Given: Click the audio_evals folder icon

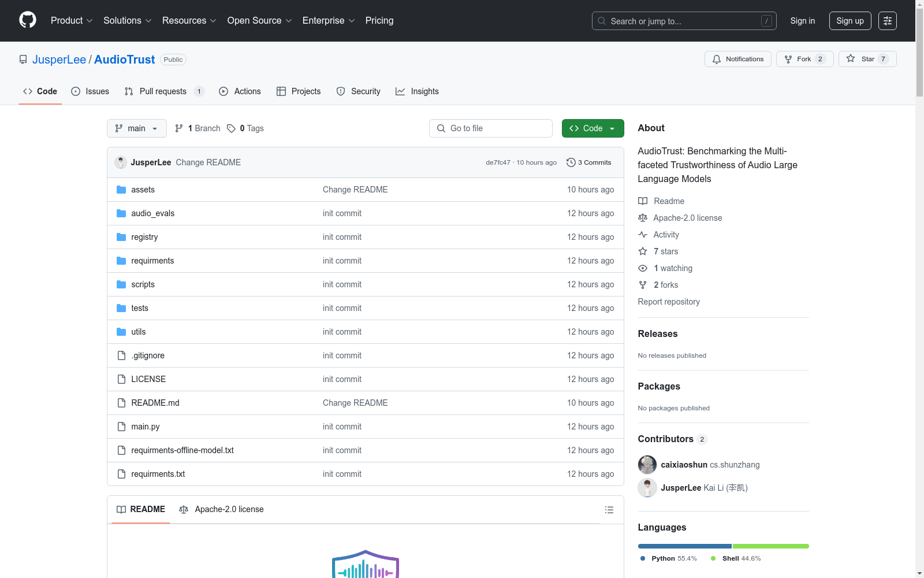Looking at the screenshot, I should (x=121, y=213).
